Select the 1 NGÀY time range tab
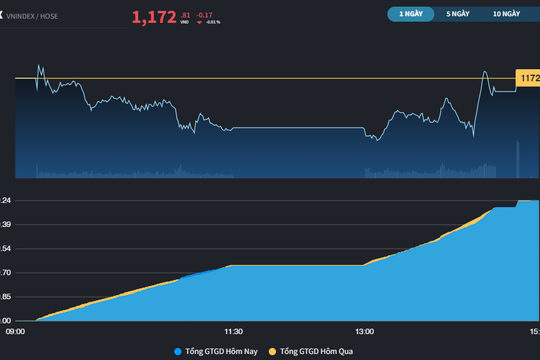The image size is (540, 360). 411,14
